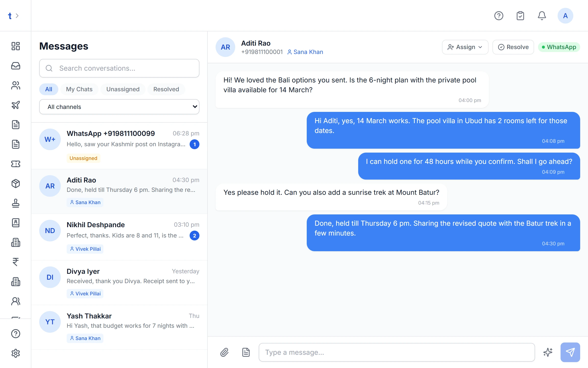The height and width of the screenshot is (368, 588).
Task: Click the 'Hi! We loved the Bali options' message
Action: point(352,90)
